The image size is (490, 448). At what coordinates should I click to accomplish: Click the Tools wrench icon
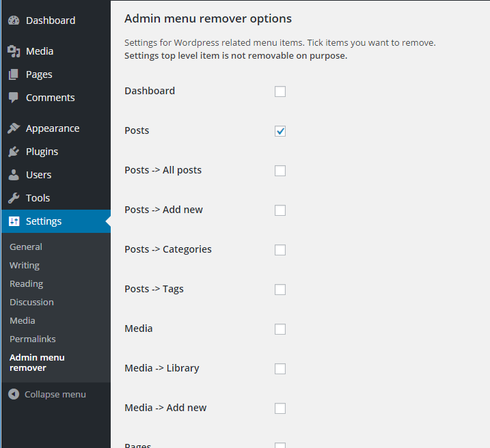[14, 198]
